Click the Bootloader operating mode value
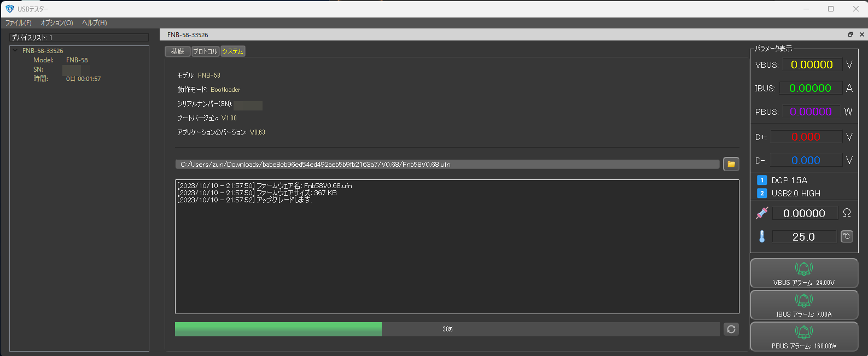868x356 pixels. click(x=225, y=90)
